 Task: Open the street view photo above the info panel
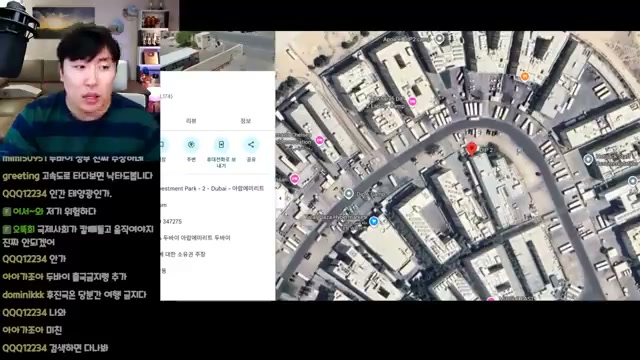pos(218,51)
